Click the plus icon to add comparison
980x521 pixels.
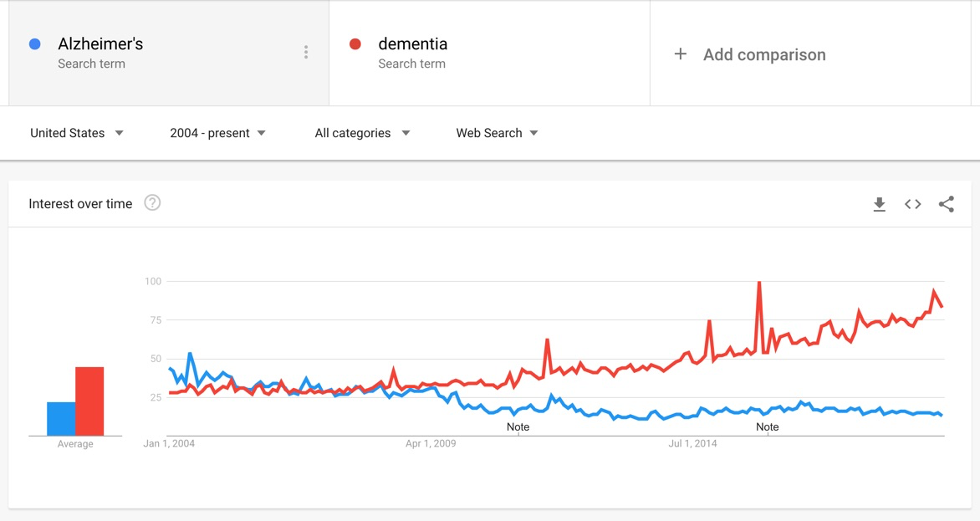[x=681, y=54]
